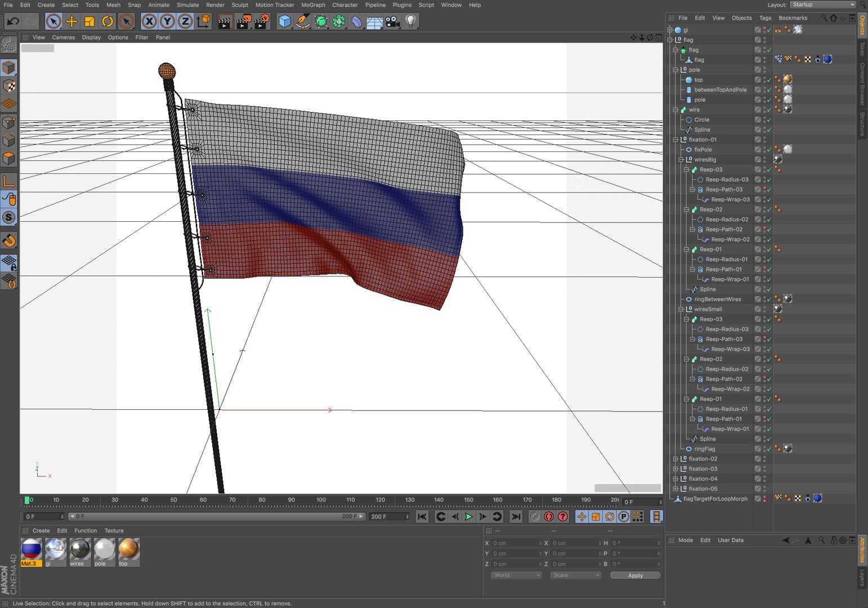Open the Camera objects icon
The height and width of the screenshot is (608, 868).
393,21
